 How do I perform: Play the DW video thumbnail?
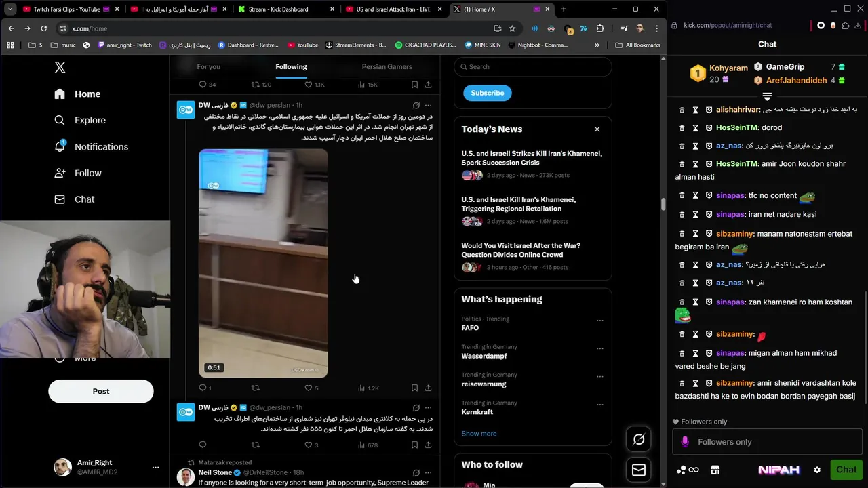(x=263, y=264)
